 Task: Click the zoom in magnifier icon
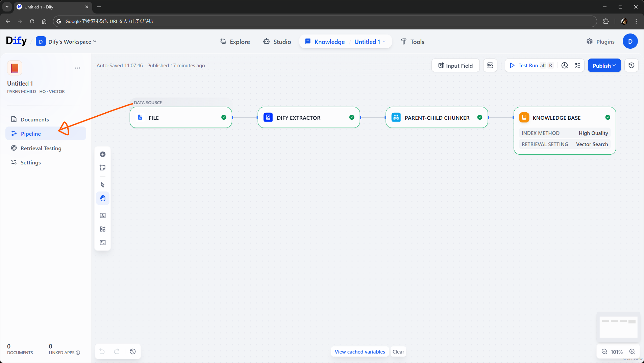[x=632, y=352]
